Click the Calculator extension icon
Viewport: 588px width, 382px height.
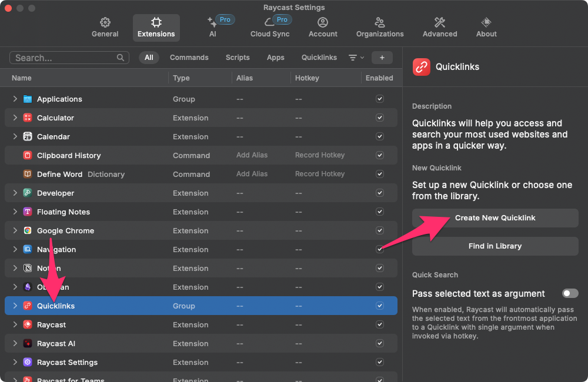click(28, 118)
